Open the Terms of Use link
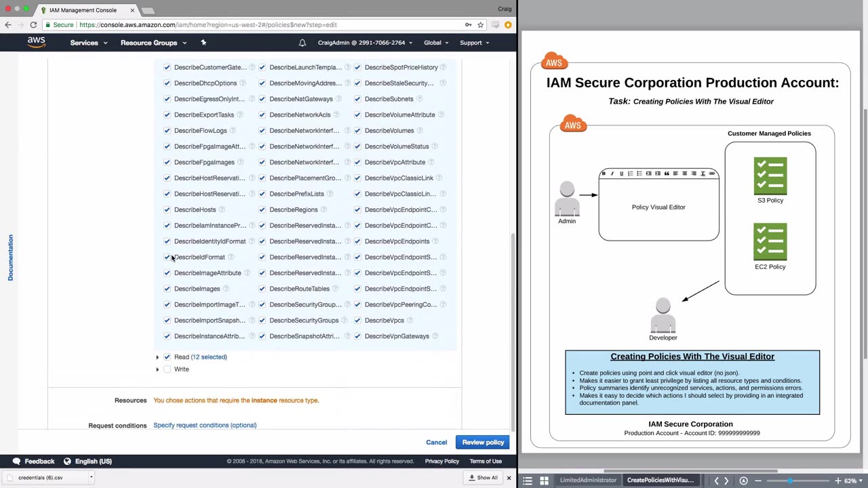This screenshot has height=488, width=868. pyautogui.click(x=486, y=462)
